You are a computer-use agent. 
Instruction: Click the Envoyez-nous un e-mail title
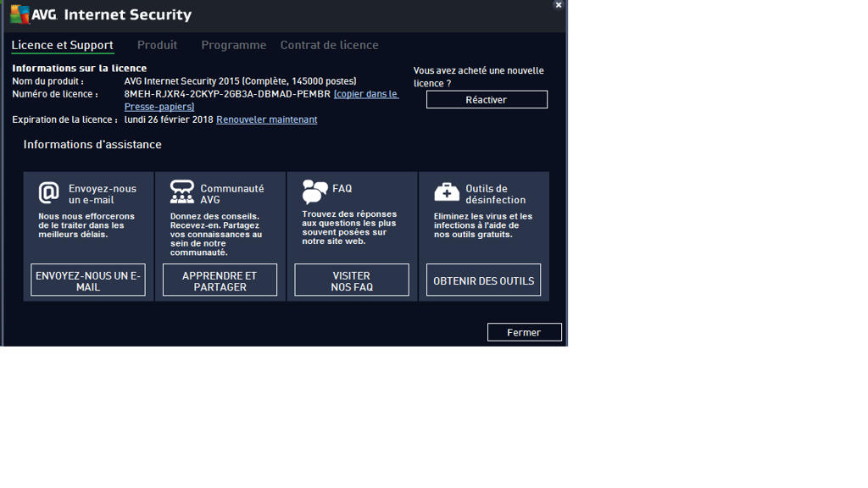[103, 194]
